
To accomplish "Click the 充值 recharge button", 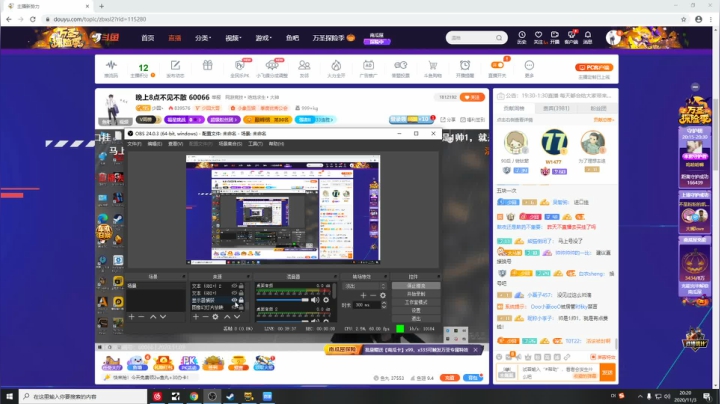I will click(x=450, y=377).
